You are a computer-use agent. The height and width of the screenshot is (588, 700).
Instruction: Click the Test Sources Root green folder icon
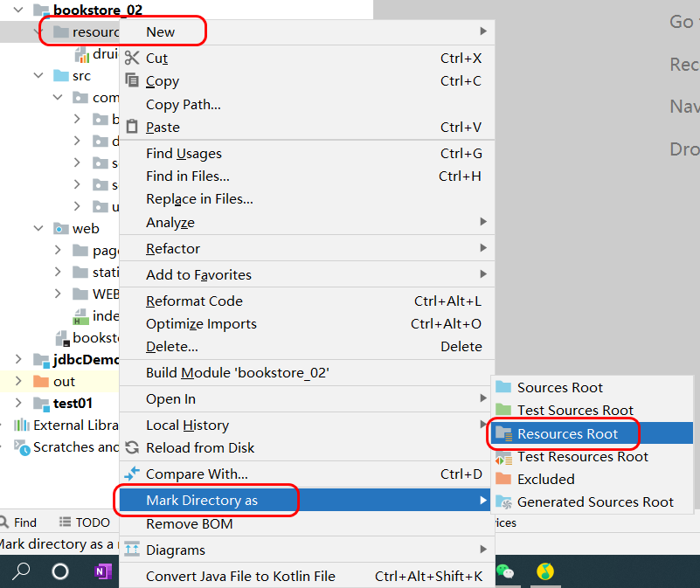[x=503, y=410]
